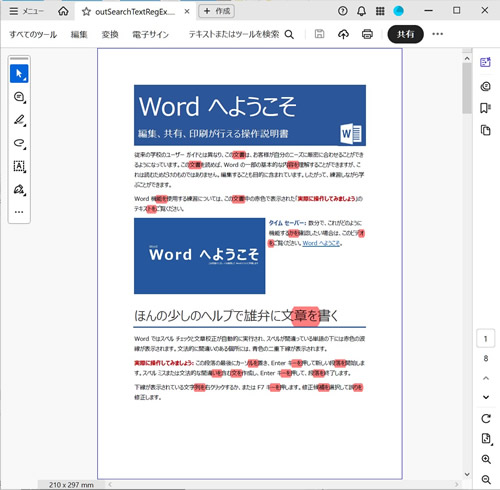The image size is (500, 490).
Task: Click the Word へようこそ hyperlink
Action: click(321, 243)
